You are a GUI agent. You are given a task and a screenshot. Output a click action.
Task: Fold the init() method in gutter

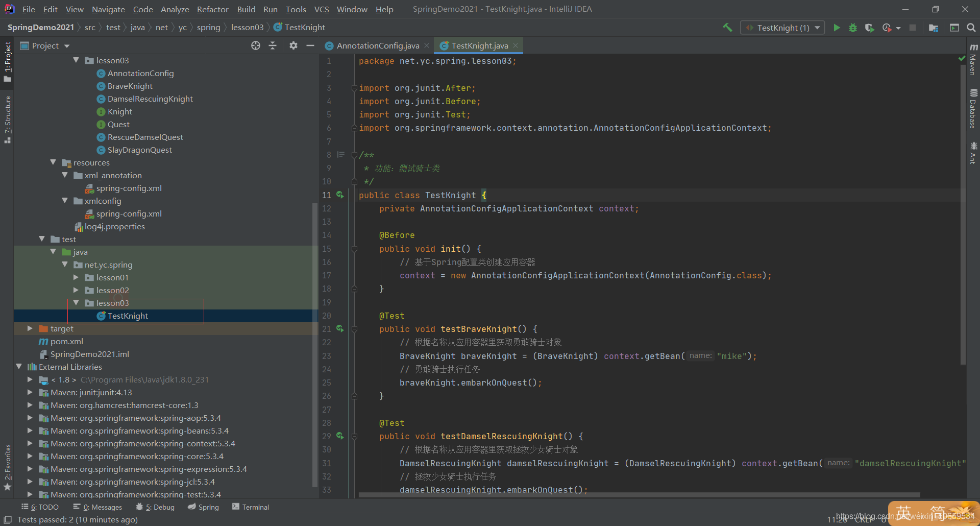[354, 249]
